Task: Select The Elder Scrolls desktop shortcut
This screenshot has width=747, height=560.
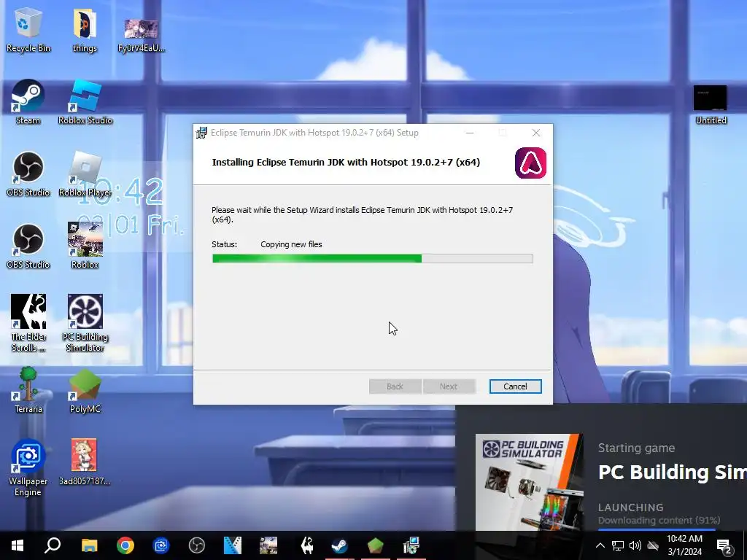Action: pyautogui.click(x=28, y=323)
